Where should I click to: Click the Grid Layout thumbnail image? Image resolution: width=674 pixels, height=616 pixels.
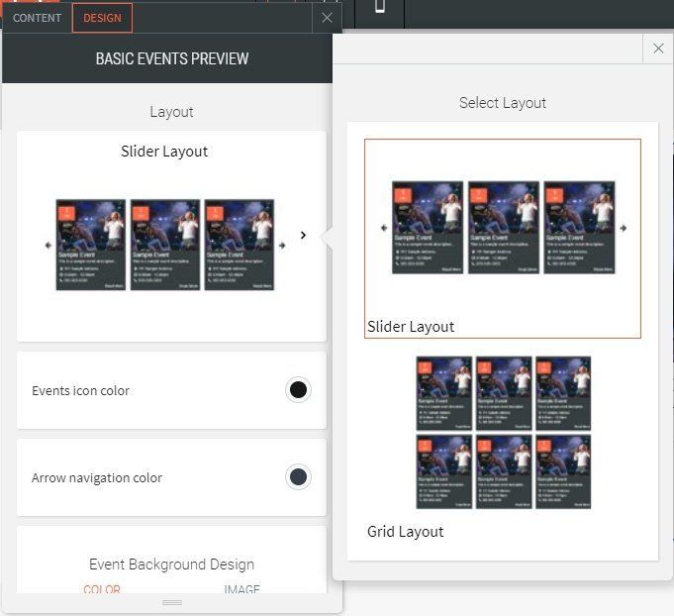pos(503,433)
